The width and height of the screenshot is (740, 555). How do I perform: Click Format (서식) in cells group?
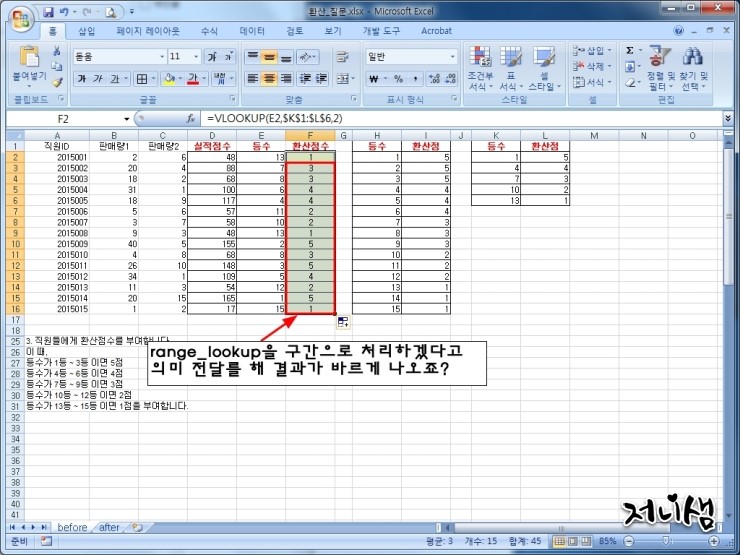[591, 82]
